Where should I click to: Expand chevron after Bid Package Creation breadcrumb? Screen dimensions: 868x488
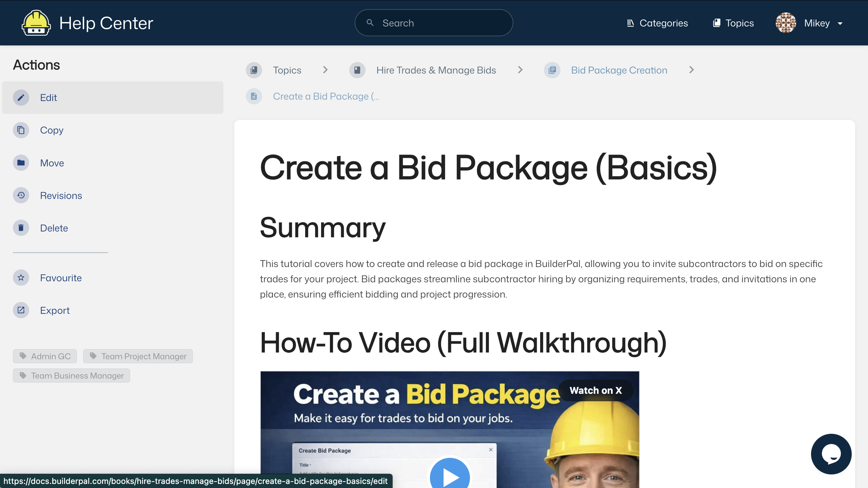(x=692, y=70)
